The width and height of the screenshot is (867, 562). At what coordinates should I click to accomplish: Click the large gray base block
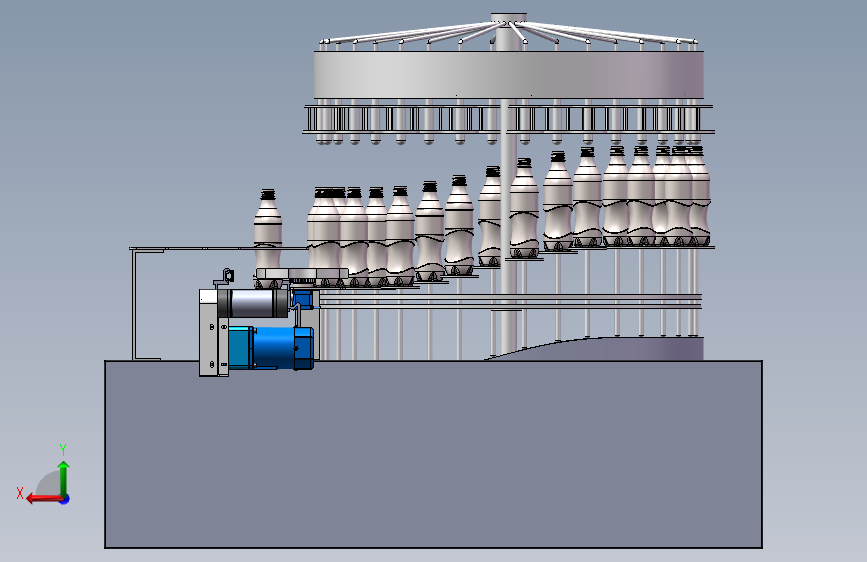click(433, 454)
